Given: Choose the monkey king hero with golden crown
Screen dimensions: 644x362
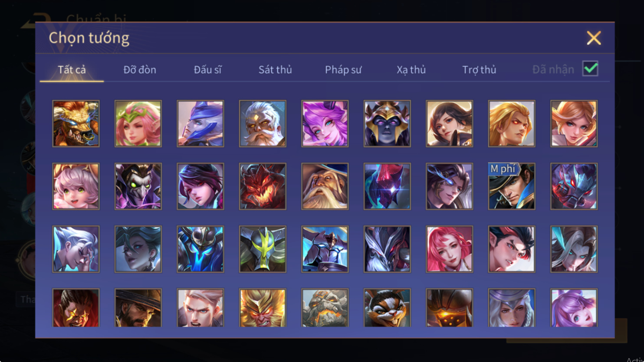Looking at the screenshot, I should pos(263,308).
